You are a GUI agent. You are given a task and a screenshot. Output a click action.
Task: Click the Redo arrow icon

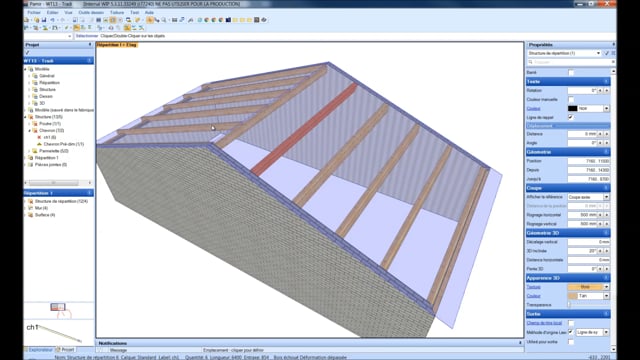click(x=63, y=20)
